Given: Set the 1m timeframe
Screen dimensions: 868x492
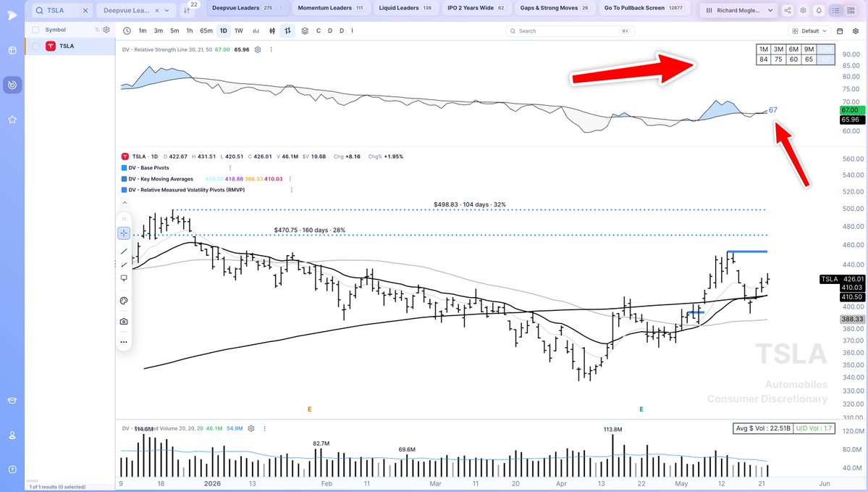Looking at the screenshot, I should click(143, 31).
